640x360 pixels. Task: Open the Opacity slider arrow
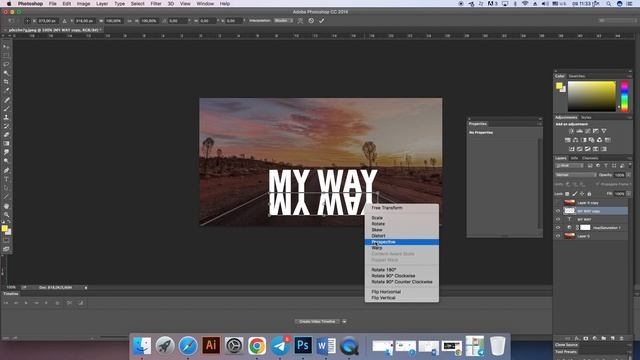(x=629, y=175)
